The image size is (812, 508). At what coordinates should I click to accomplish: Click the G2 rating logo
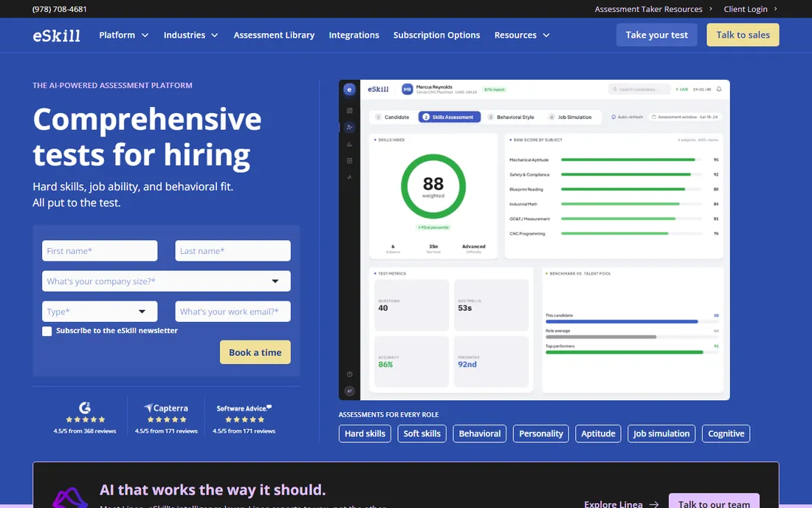85,408
